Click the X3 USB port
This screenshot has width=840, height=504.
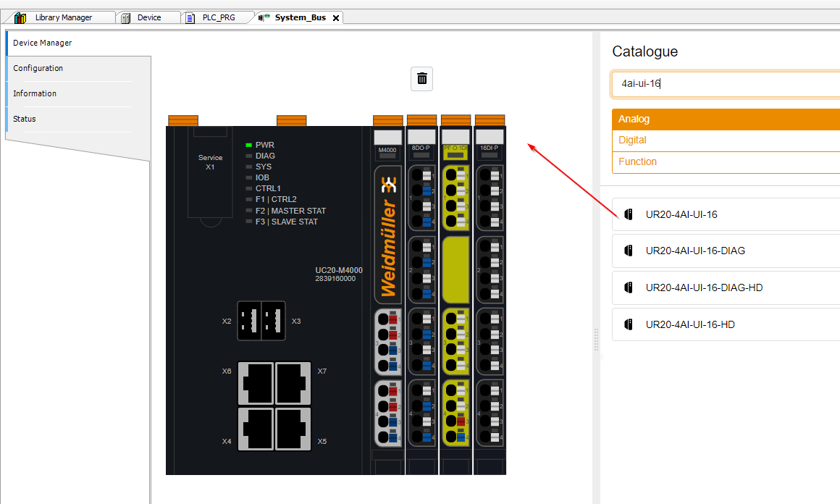273,321
